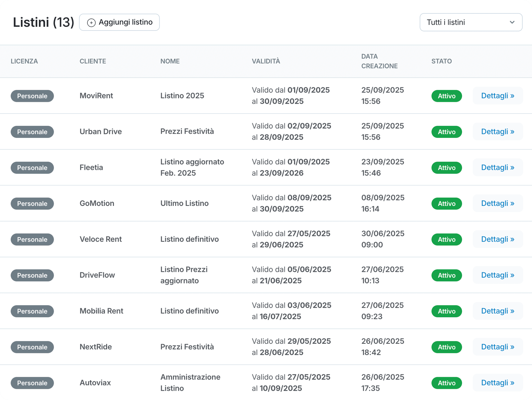Viewport: 532px width, 400px height.
Task: Open Dettagli for MoviRent
Action: click(x=498, y=96)
